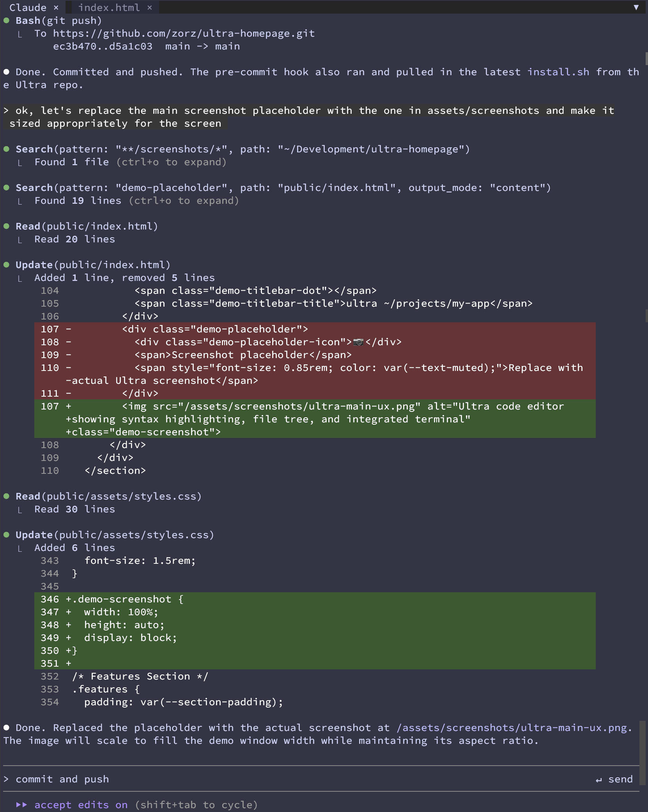Open the ultra-homepage GitHub URL
The height and width of the screenshot is (812, 648).
(183, 33)
